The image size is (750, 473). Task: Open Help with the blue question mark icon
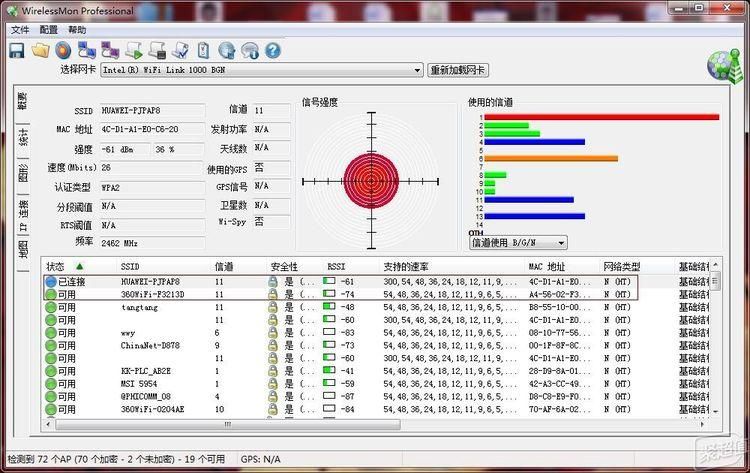273,50
